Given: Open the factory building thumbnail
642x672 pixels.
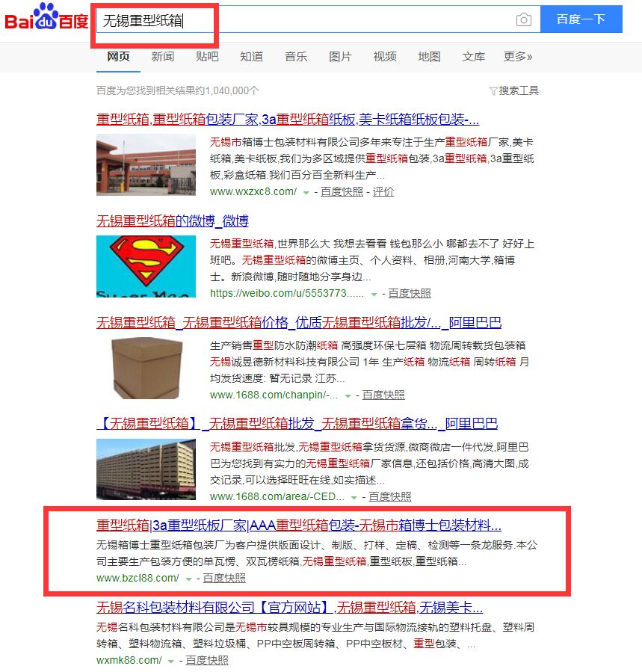Looking at the screenshot, I should (146, 165).
